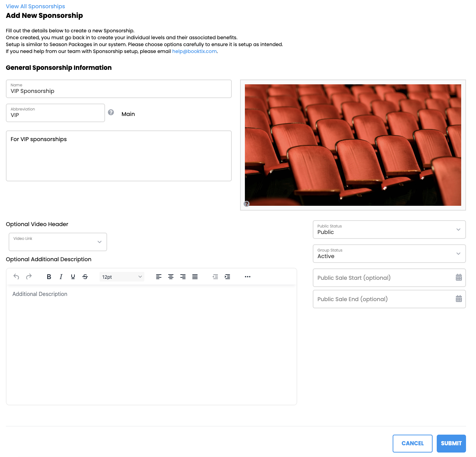The image size is (476, 457).
Task: Open the Group Status dropdown
Action: click(389, 254)
